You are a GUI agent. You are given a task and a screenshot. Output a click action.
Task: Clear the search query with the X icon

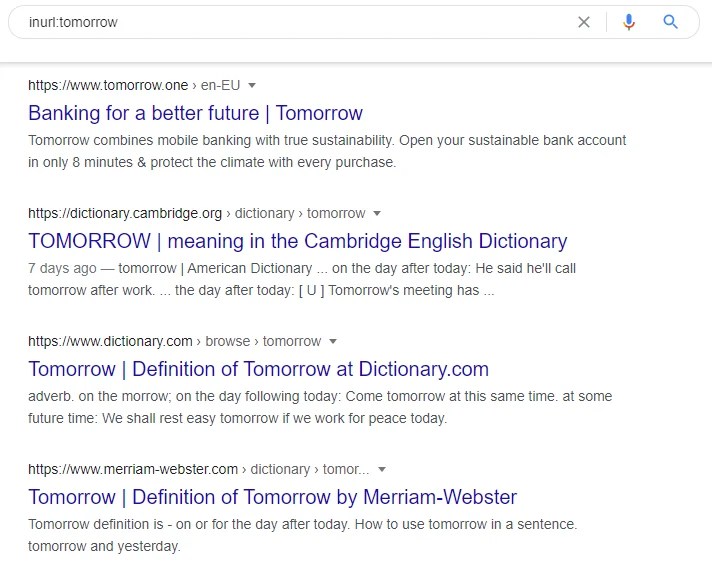point(584,22)
